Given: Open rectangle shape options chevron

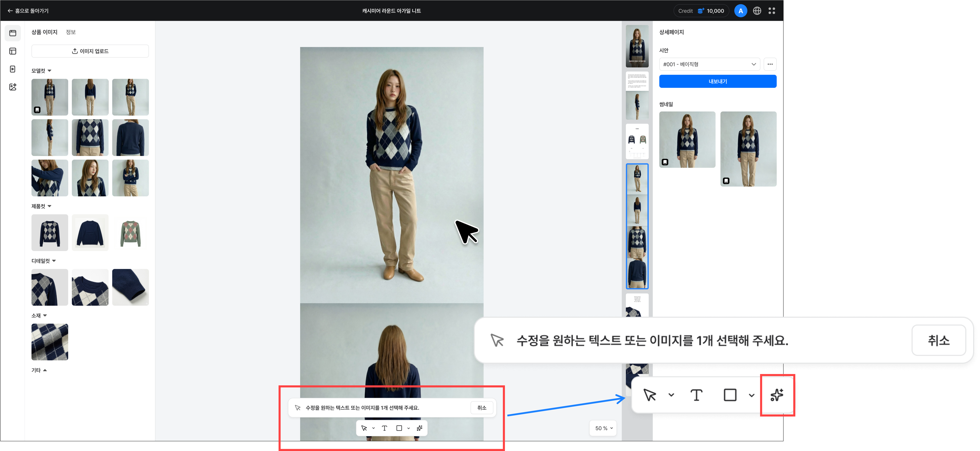Looking at the screenshot, I should [x=409, y=428].
